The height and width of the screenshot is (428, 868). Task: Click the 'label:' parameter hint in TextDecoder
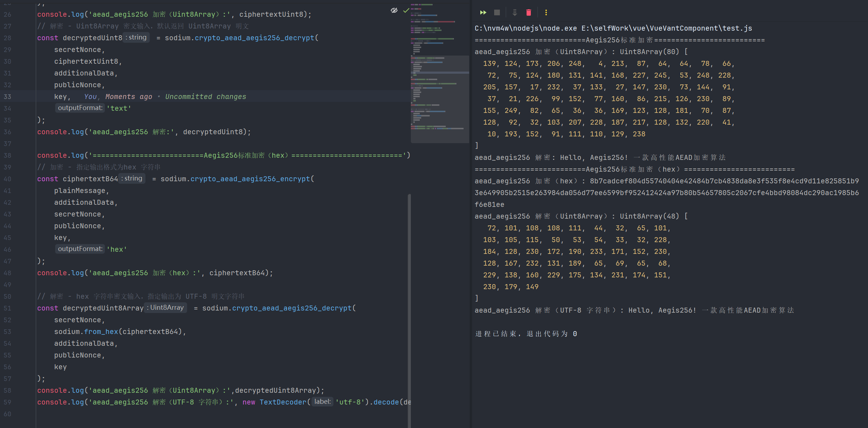point(322,402)
